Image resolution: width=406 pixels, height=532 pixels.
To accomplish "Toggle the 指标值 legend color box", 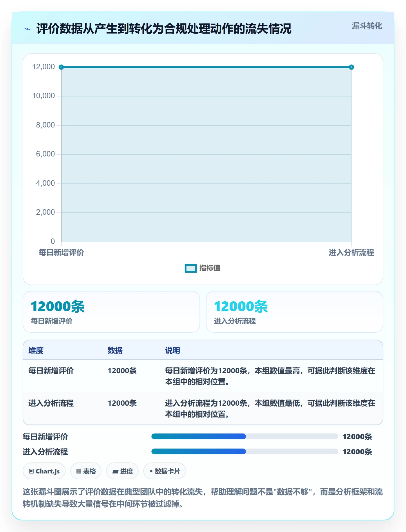I will pos(191,268).
